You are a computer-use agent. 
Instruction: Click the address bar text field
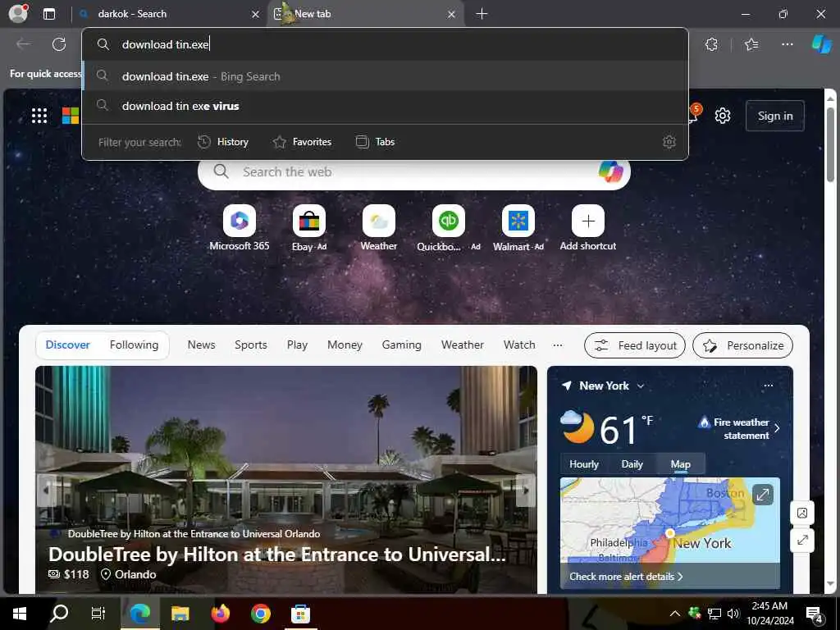pyautogui.click(x=385, y=44)
